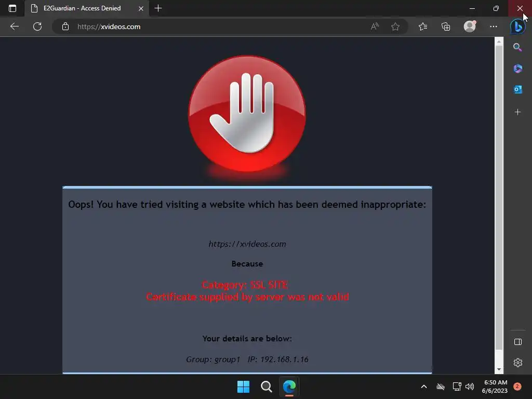Go back to the previous page
The width and height of the screenshot is (532, 399).
14,26
